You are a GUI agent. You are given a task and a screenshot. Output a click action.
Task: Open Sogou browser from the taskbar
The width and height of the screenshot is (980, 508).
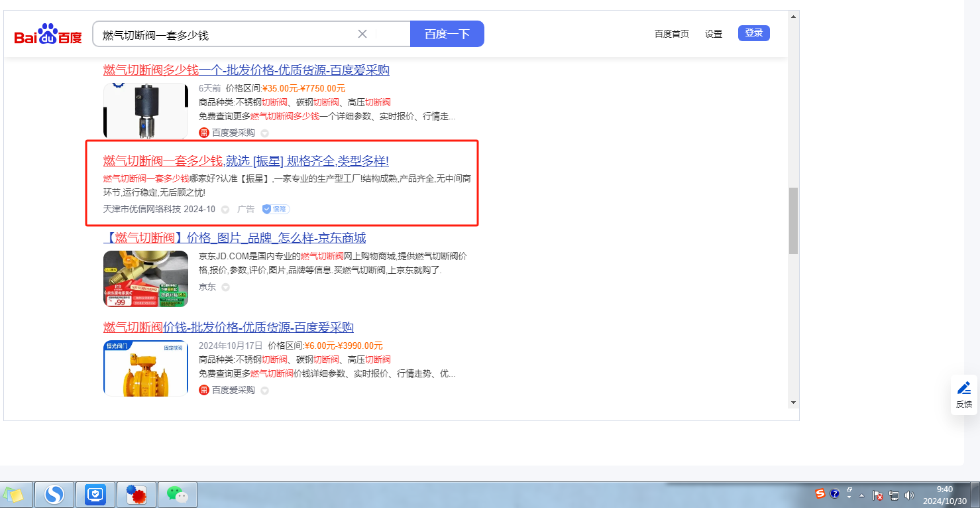tap(54, 494)
